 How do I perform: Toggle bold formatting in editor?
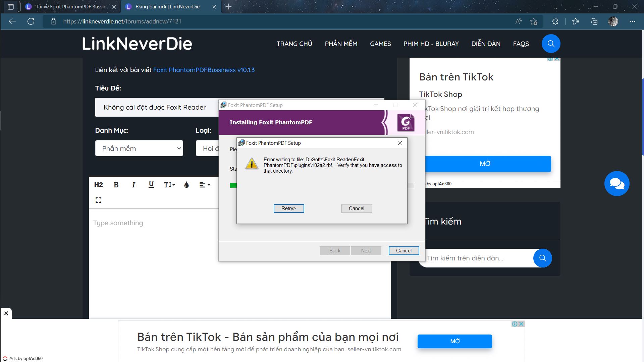pyautogui.click(x=116, y=185)
